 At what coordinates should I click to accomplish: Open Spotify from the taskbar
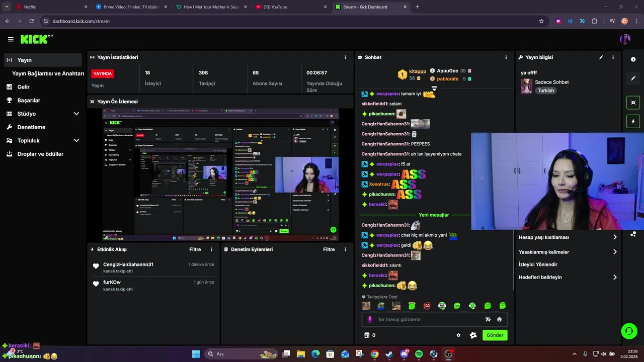(419, 354)
